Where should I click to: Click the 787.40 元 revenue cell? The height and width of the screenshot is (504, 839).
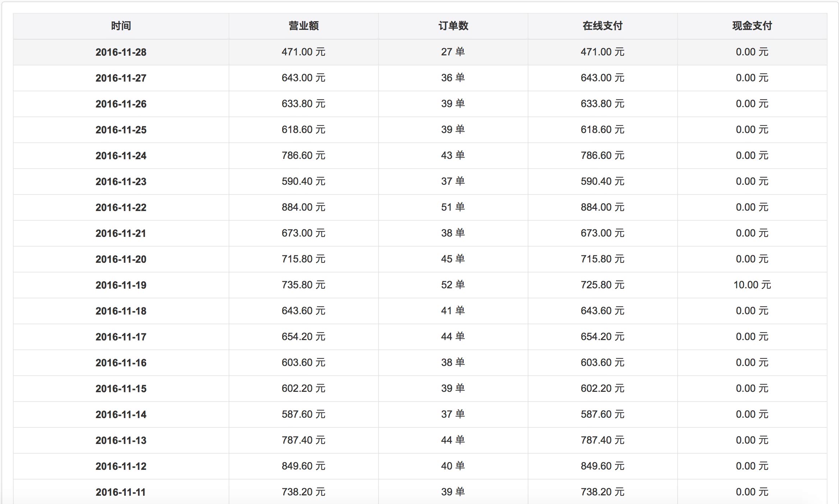[303, 440]
